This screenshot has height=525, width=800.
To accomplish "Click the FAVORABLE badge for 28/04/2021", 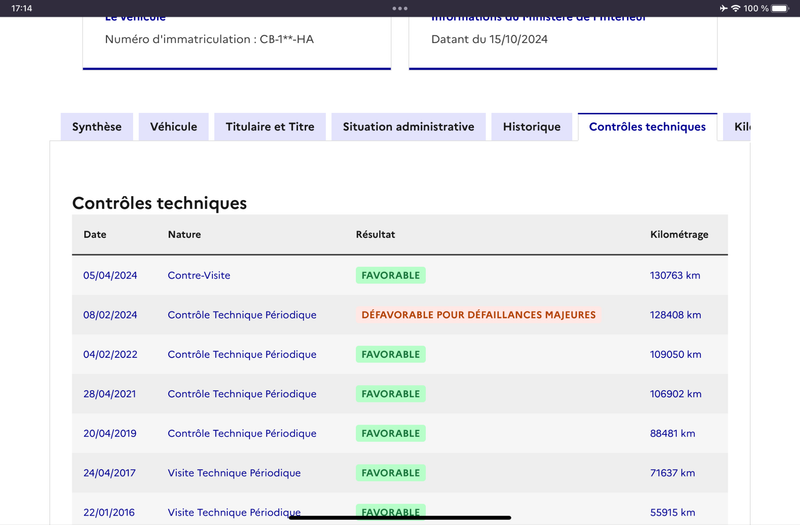I will point(391,394).
